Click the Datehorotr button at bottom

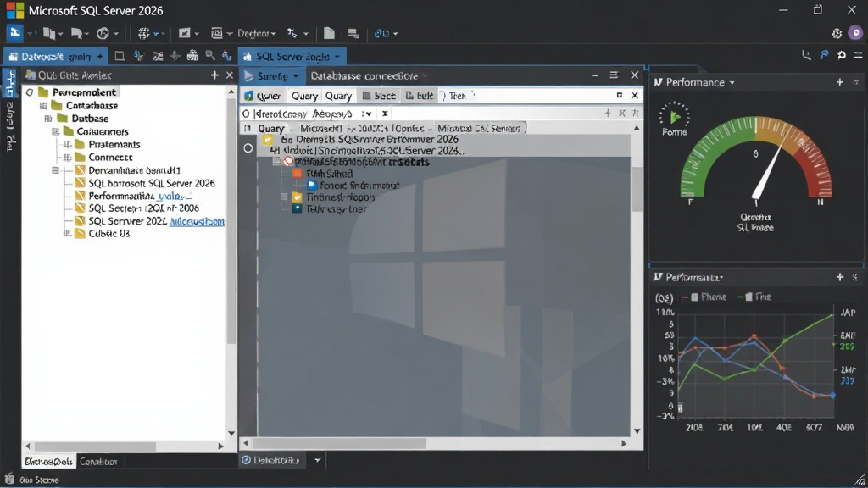(271, 460)
